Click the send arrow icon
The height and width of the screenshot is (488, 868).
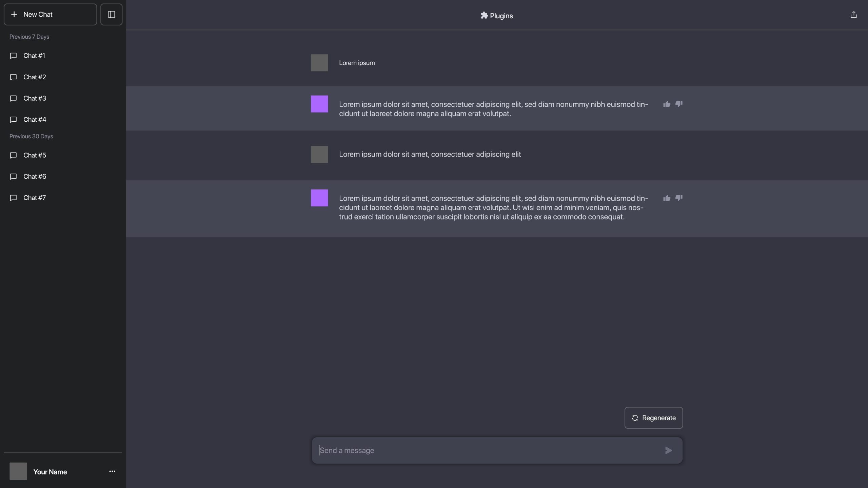669,450
